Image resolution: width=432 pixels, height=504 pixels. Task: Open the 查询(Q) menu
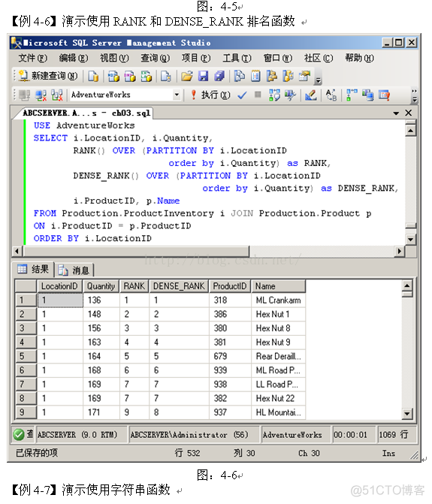(156, 58)
